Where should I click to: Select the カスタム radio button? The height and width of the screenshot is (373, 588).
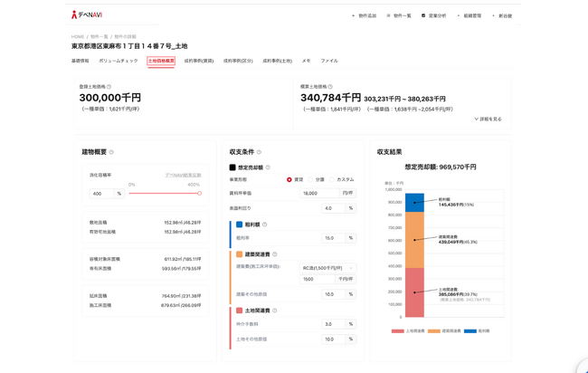pyautogui.click(x=332, y=179)
